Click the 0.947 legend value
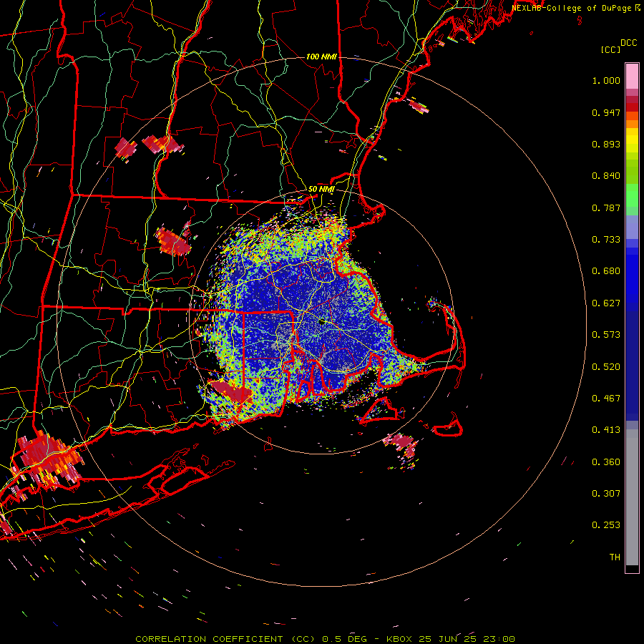Viewport: 644px width, 644px height. 606,112
